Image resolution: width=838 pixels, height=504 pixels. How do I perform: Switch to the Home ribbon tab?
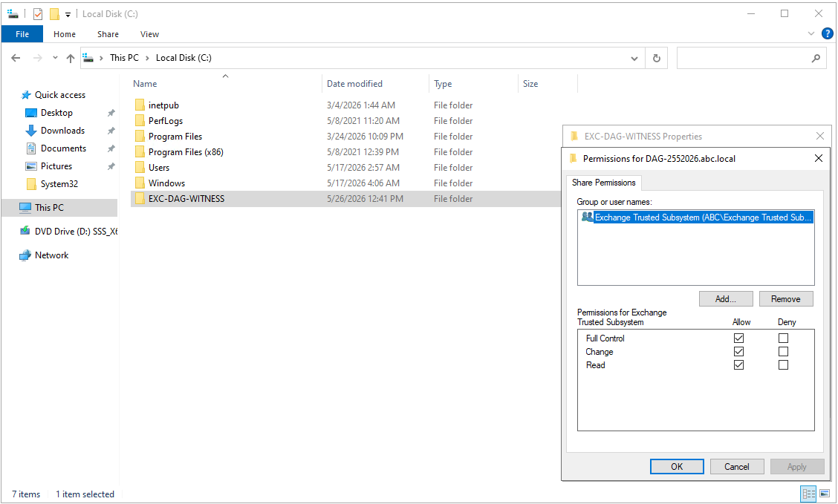tap(65, 34)
